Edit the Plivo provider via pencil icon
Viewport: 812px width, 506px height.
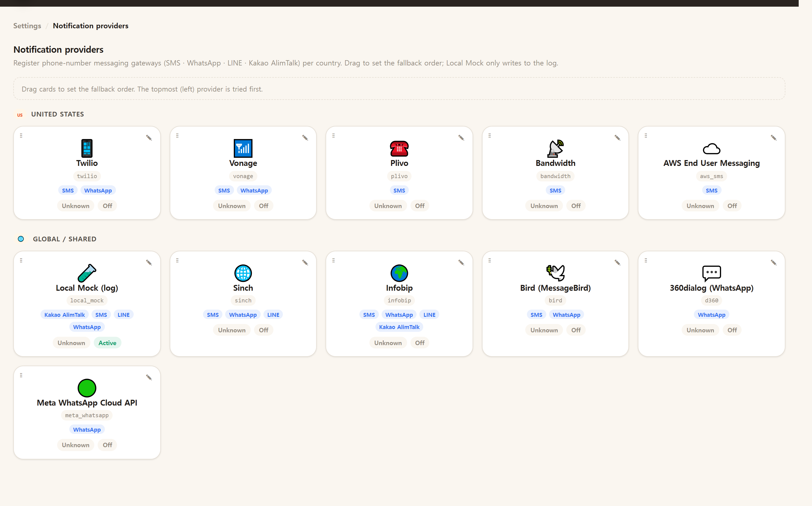tap(461, 138)
